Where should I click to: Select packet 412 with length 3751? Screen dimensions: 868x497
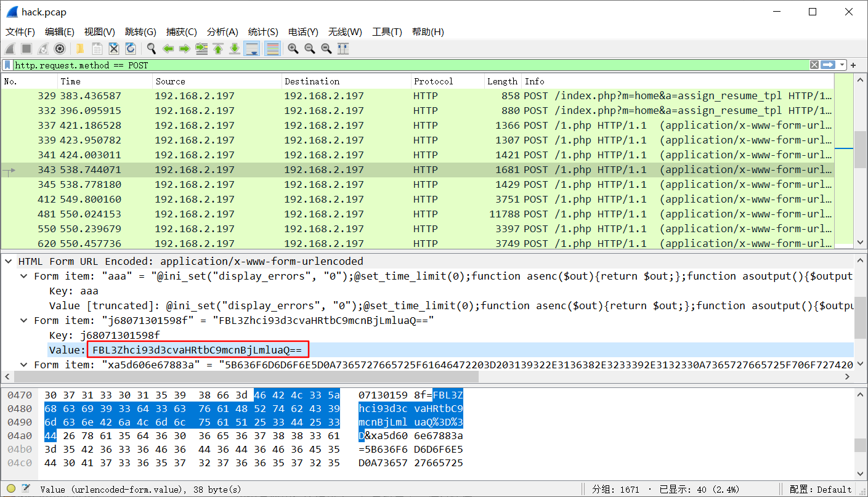point(418,200)
